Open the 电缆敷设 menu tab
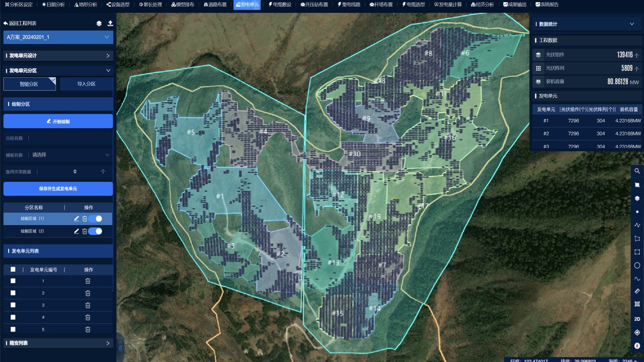Screen dimensions: 644x362 point(280,4)
